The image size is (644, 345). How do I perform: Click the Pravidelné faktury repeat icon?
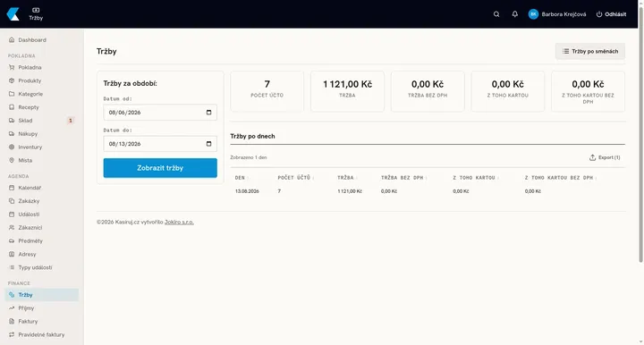point(12,334)
